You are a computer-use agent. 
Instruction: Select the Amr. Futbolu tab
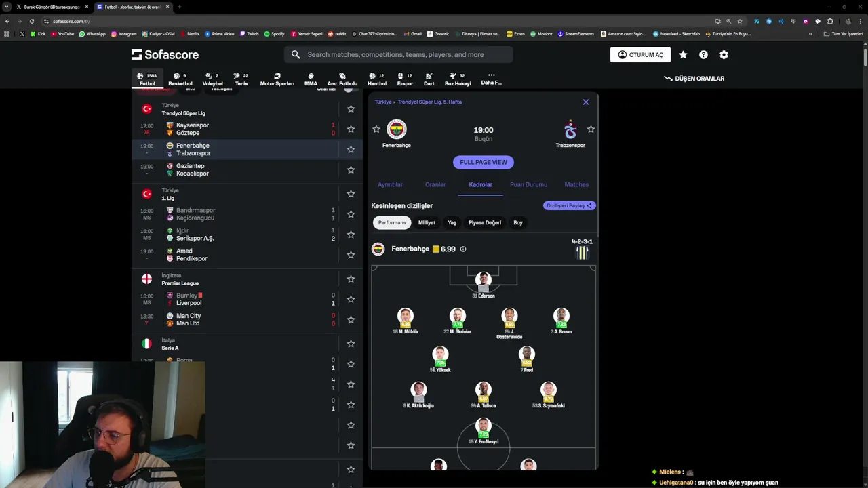tap(342, 79)
